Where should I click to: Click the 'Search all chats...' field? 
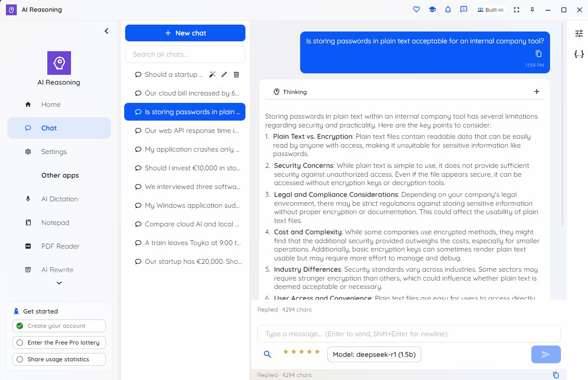click(x=185, y=54)
